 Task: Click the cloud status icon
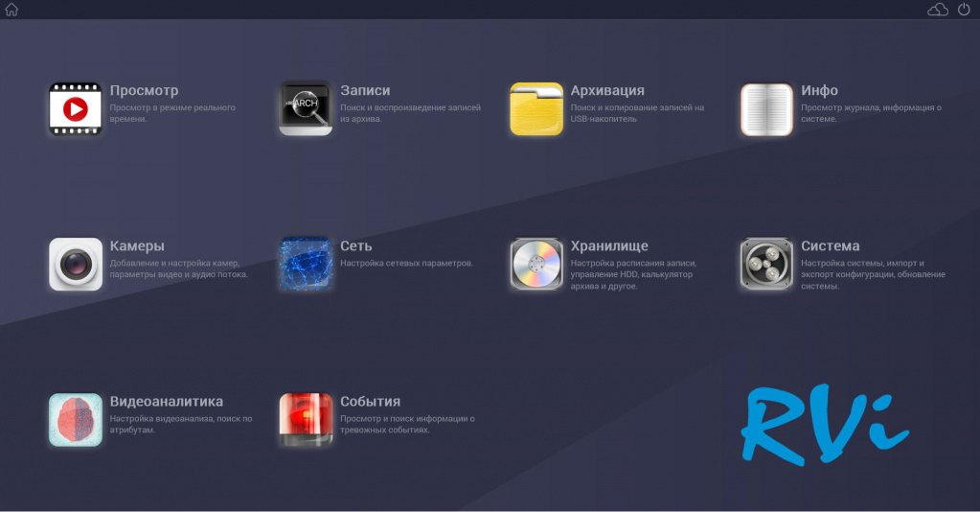coord(938,10)
